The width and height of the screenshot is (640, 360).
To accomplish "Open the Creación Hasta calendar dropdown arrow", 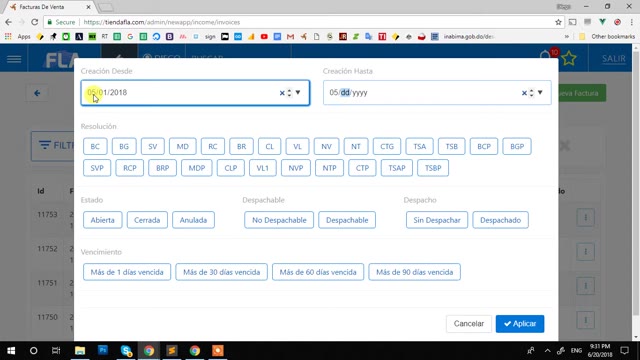I will (x=540, y=93).
